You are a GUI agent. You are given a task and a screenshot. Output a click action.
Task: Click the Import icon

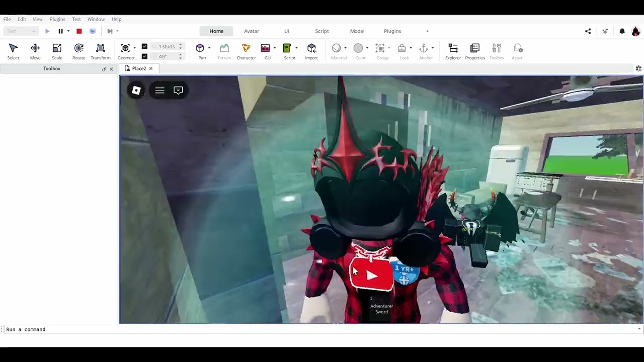pyautogui.click(x=311, y=48)
